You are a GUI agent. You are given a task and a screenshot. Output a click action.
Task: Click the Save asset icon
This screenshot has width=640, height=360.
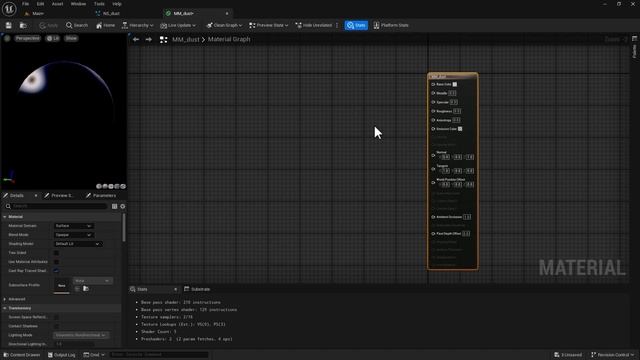9,25
